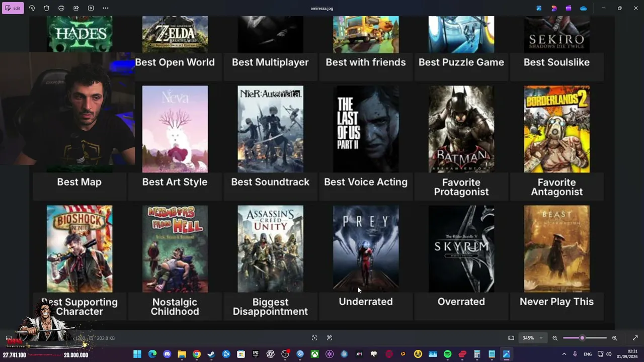Click the 'Best Multiplayer' label

point(270,62)
